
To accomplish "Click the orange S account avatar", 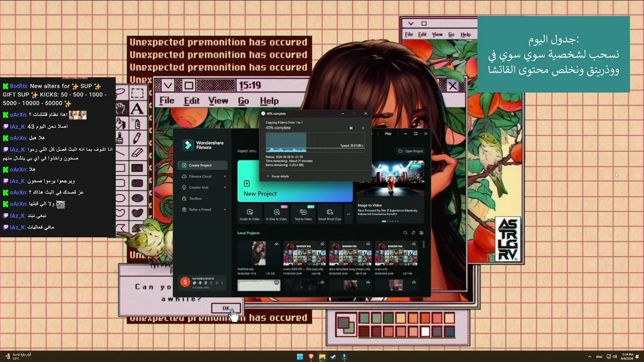I will (x=185, y=283).
